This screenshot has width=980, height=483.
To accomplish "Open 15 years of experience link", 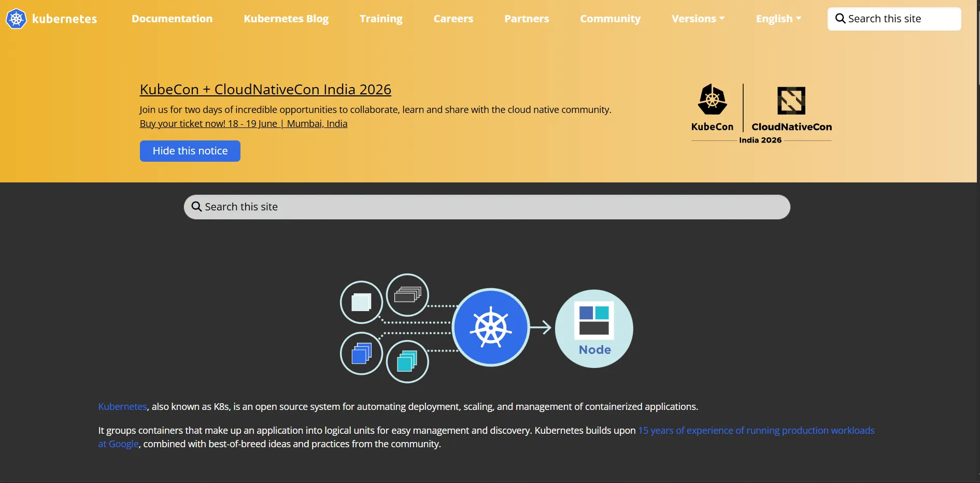I will pyautogui.click(x=756, y=431).
